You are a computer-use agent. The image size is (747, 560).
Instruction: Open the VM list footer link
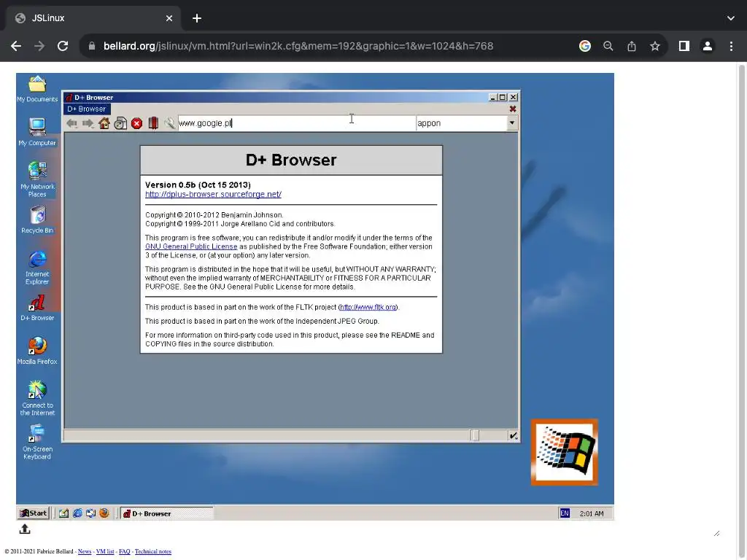105,551
